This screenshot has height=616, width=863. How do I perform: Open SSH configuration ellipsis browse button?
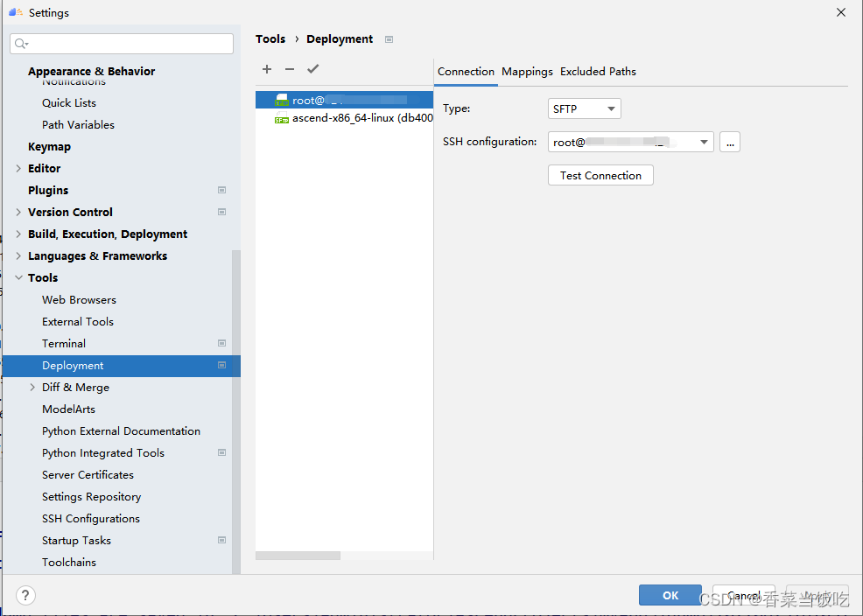[730, 142]
